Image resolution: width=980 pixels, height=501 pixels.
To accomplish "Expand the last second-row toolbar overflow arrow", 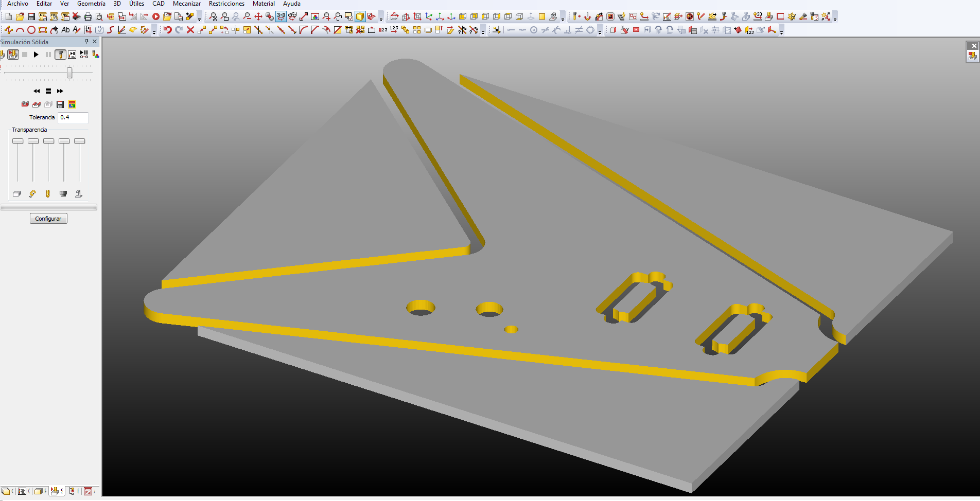I will pyautogui.click(x=781, y=30).
